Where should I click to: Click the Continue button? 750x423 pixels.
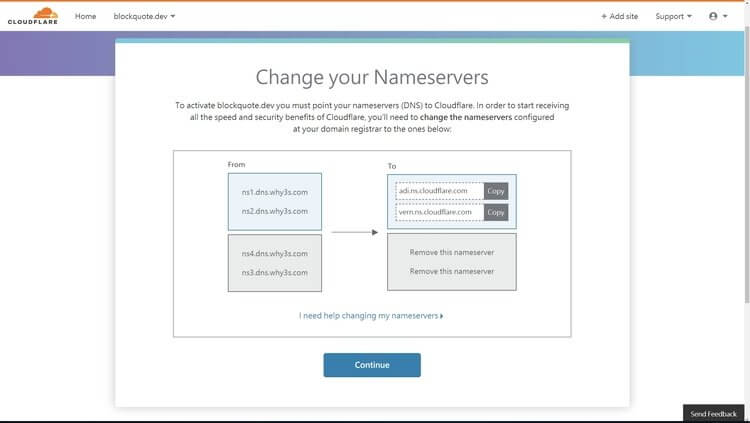[x=372, y=365]
